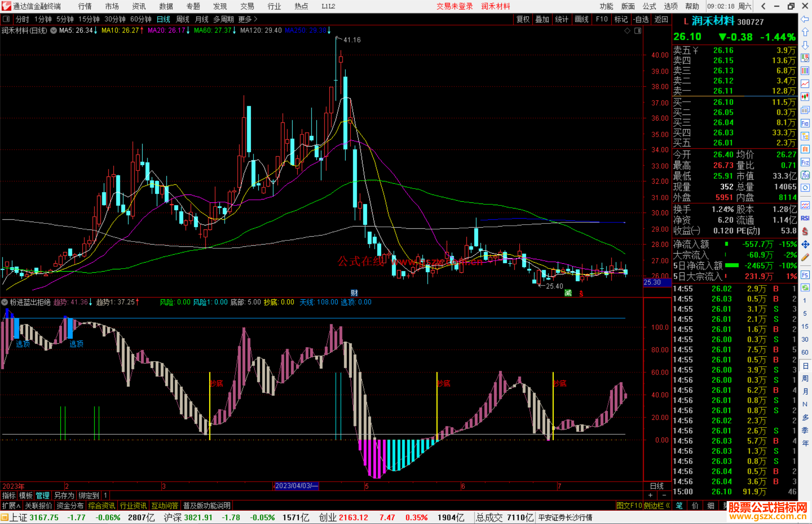Click the 复权 button
This screenshot has width=812, height=524.
(523, 19)
